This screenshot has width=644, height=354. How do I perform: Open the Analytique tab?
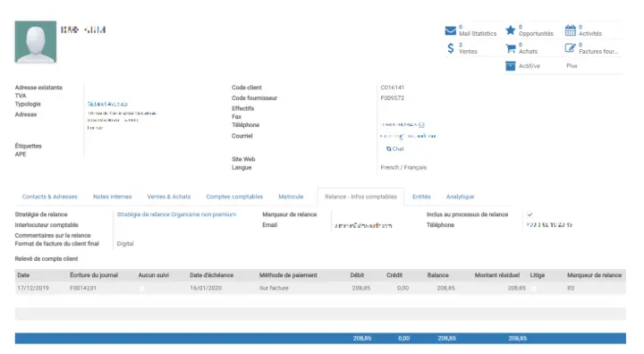point(460,197)
